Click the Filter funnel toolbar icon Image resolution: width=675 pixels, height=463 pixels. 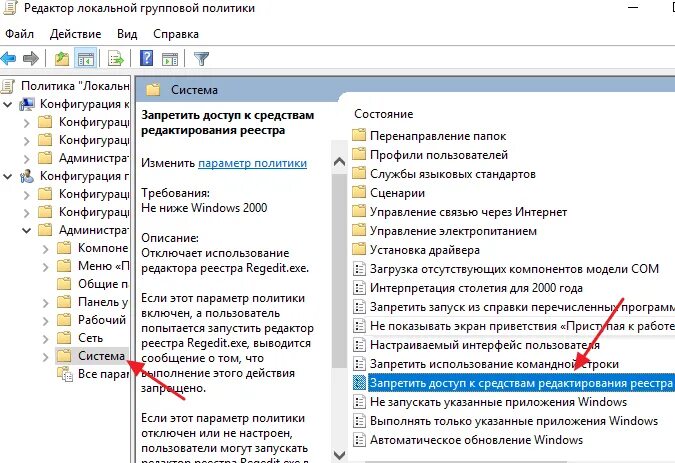tap(201, 58)
